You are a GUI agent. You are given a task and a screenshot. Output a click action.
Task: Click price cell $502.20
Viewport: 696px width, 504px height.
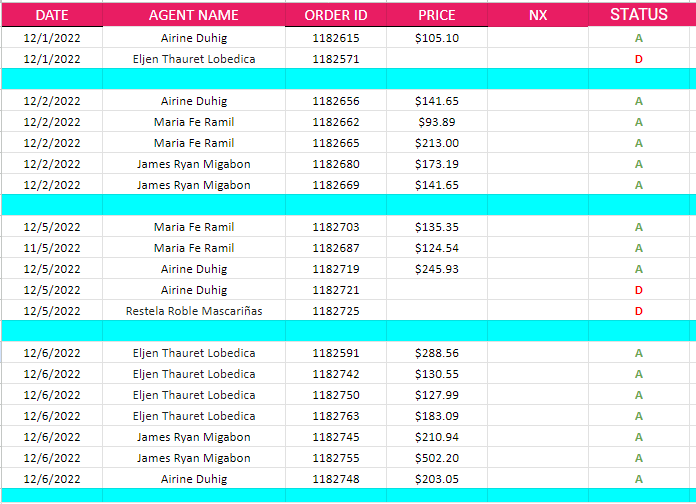436,458
